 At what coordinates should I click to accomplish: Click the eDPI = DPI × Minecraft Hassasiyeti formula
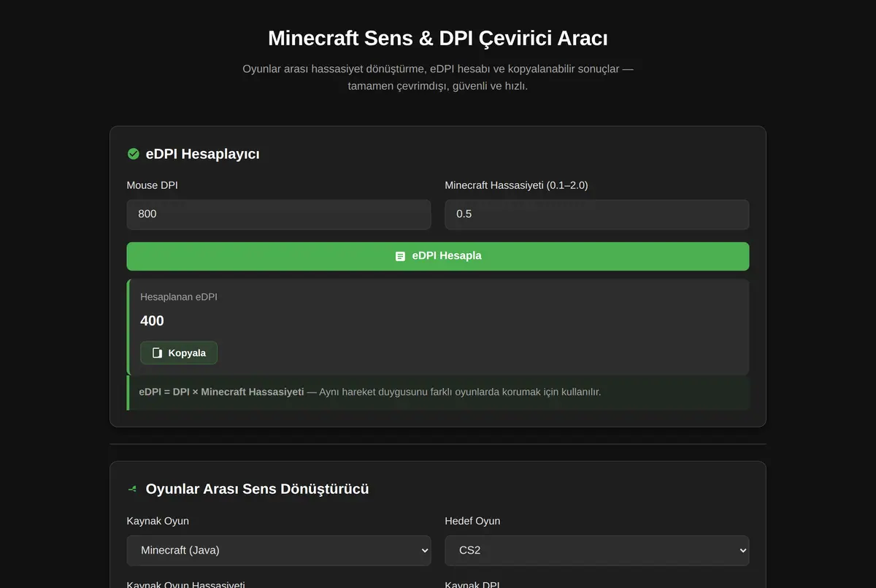pos(221,392)
